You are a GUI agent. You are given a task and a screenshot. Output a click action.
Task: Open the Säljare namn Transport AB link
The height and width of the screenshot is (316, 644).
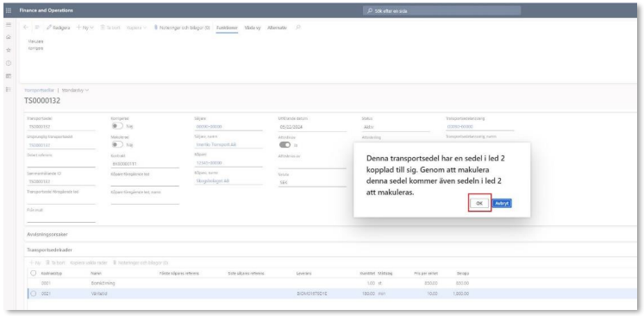(x=216, y=144)
